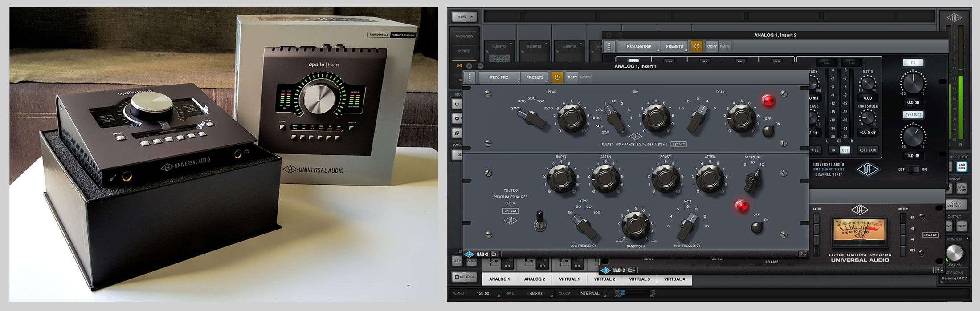Open the MENU button in Console

(464, 17)
